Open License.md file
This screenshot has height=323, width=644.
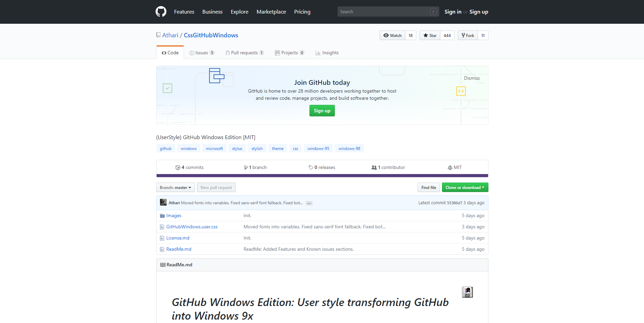[178, 238]
